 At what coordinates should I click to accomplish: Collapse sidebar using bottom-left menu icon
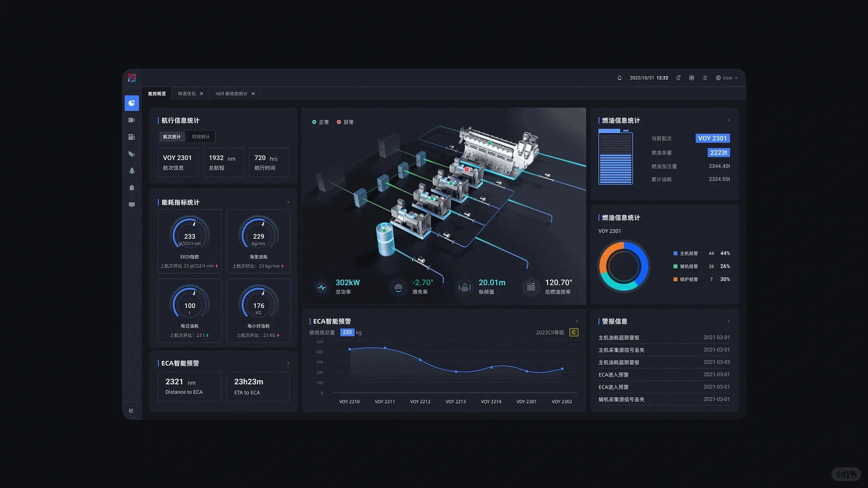(131, 411)
